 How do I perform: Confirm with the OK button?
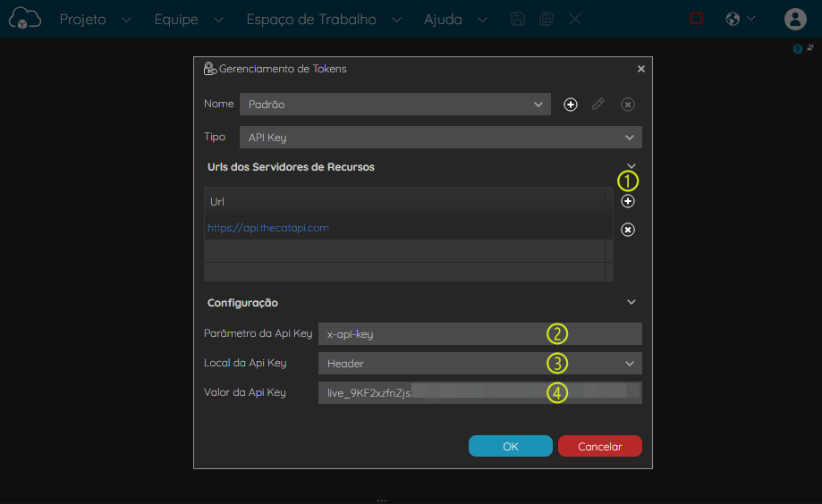point(510,446)
